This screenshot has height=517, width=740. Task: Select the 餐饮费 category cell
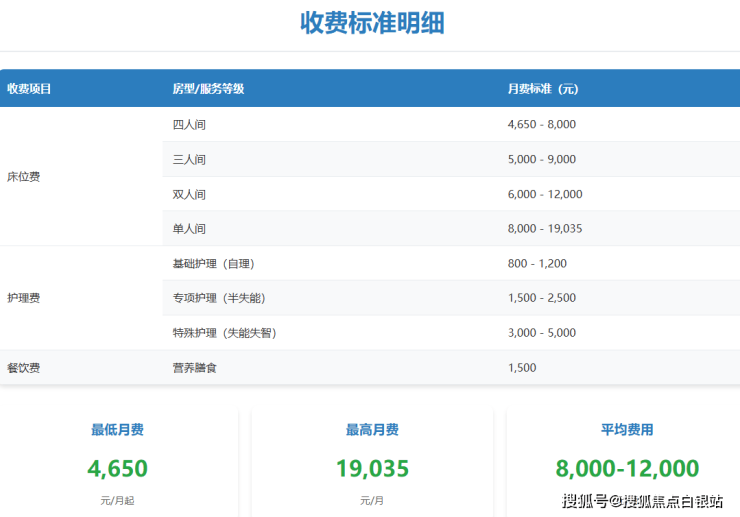click(x=24, y=368)
